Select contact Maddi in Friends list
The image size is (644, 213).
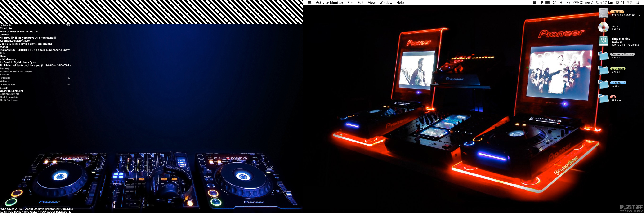4,47
